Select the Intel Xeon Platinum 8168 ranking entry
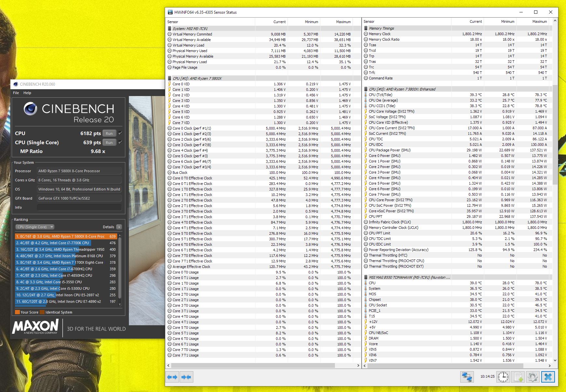This screenshot has height=392, width=566. point(66,256)
